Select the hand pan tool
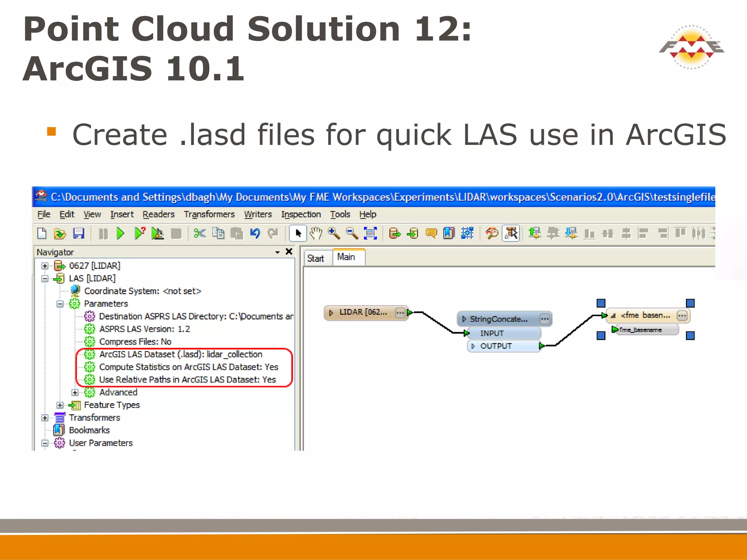Image resolution: width=747 pixels, height=560 pixels. 316,233
